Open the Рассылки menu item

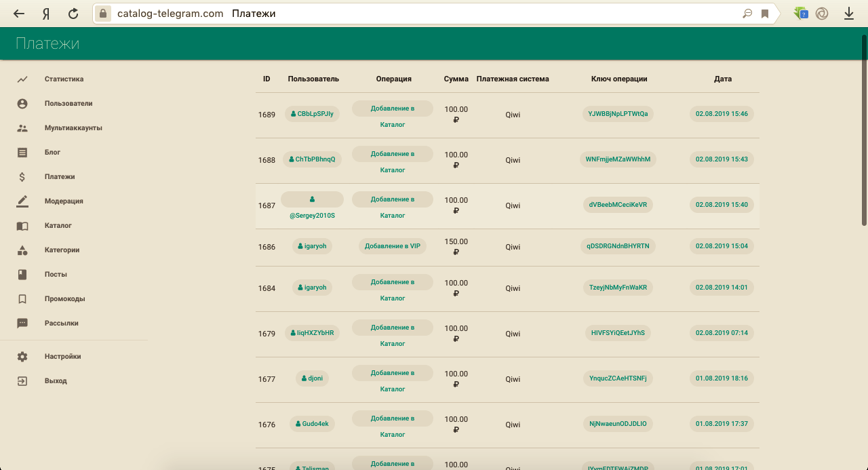click(61, 324)
